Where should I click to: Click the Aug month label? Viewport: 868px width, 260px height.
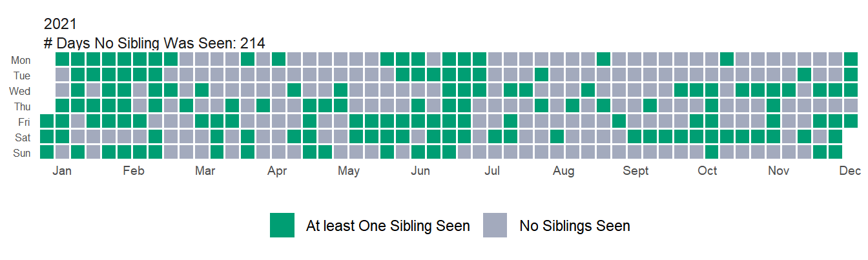point(564,171)
